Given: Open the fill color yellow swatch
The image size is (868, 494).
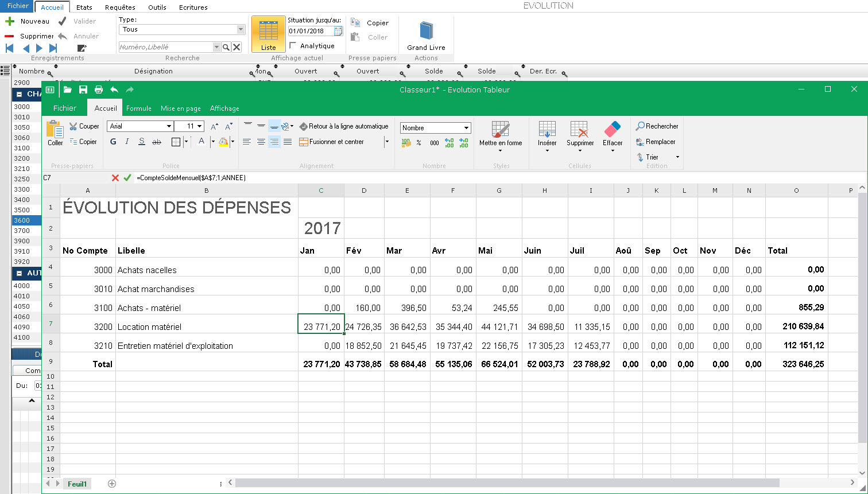Looking at the screenshot, I should [223, 142].
